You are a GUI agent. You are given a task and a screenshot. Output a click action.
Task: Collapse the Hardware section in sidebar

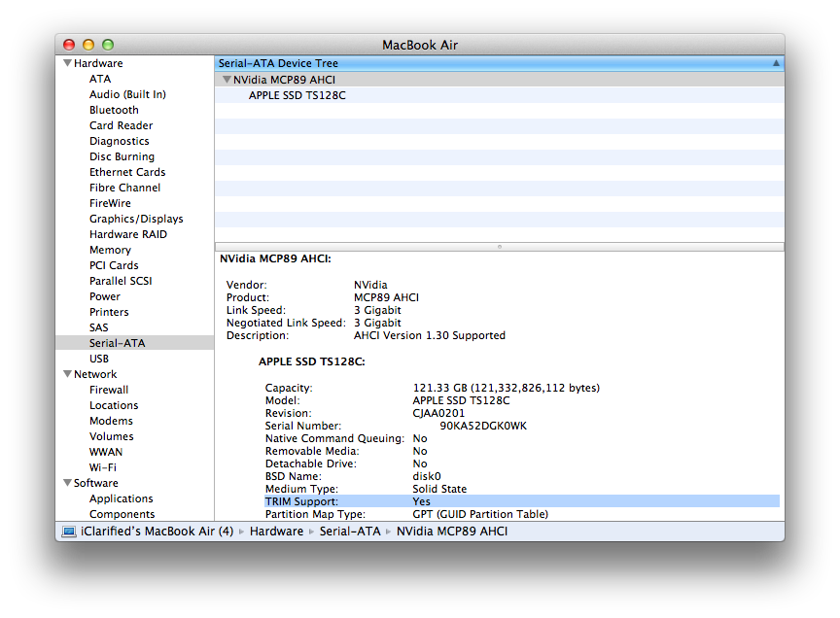pyautogui.click(x=67, y=63)
